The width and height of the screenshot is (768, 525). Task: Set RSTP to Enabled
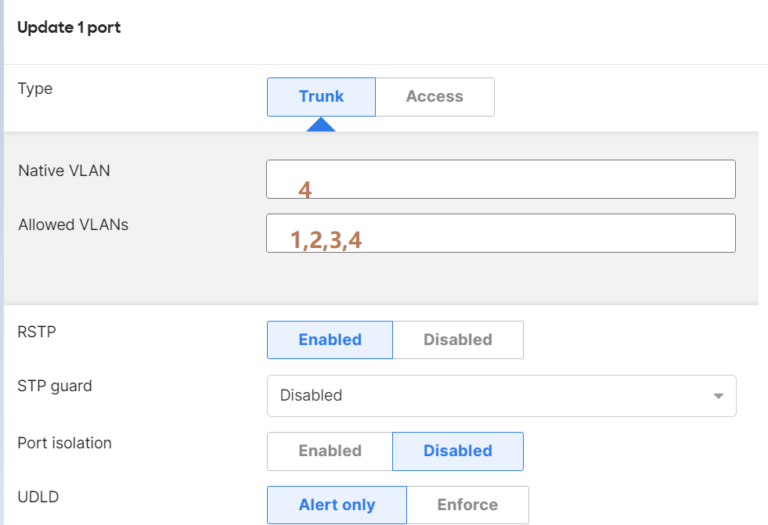point(330,339)
